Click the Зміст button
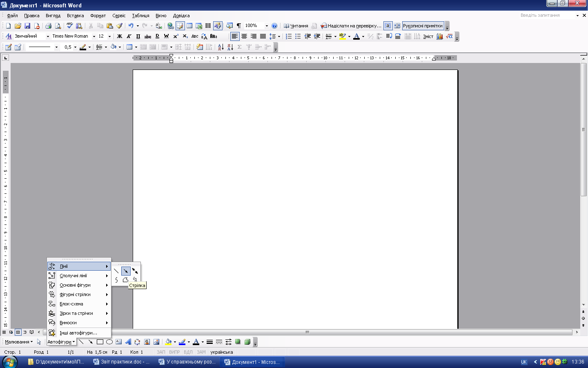Image resolution: width=588 pixels, height=368 pixels. pyautogui.click(x=428, y=36)
